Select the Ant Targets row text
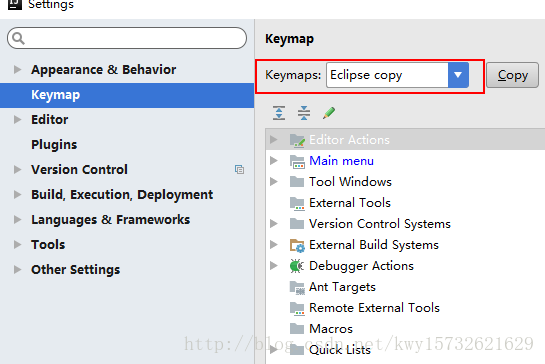The height and width of the screenshot is (364, 545). [342, 287]
